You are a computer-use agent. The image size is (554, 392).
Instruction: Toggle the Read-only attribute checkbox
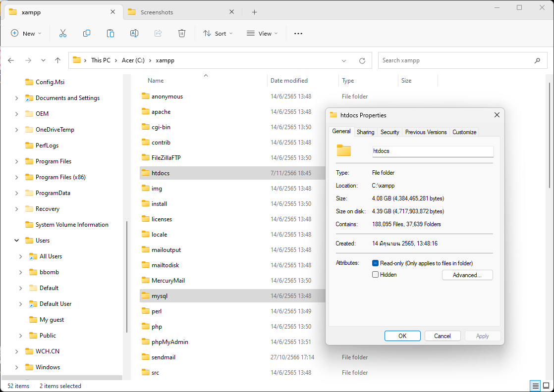[x=376, y=263]
